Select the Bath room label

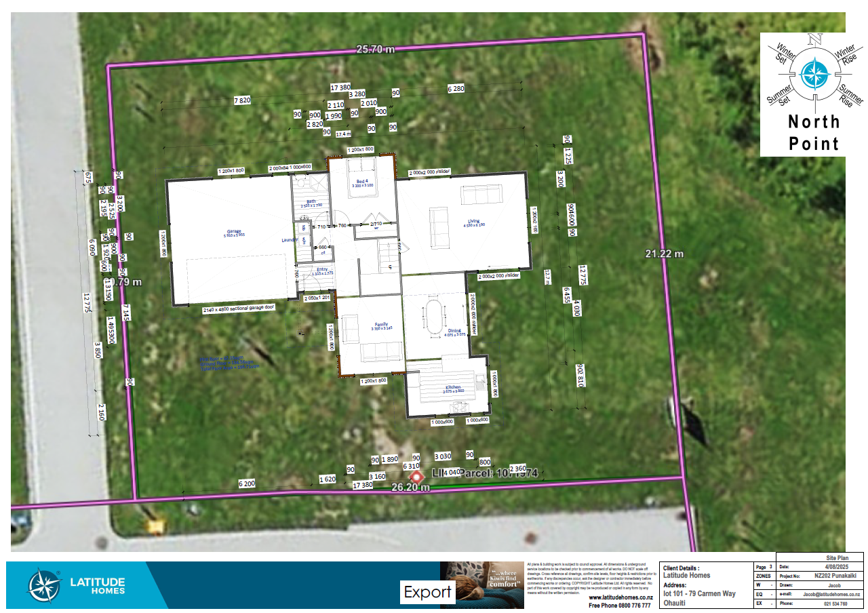tap(311, 203)
